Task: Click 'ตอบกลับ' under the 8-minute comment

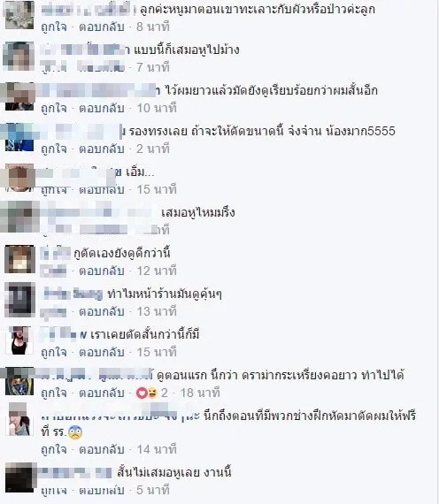Action: (x=102, y=27)
